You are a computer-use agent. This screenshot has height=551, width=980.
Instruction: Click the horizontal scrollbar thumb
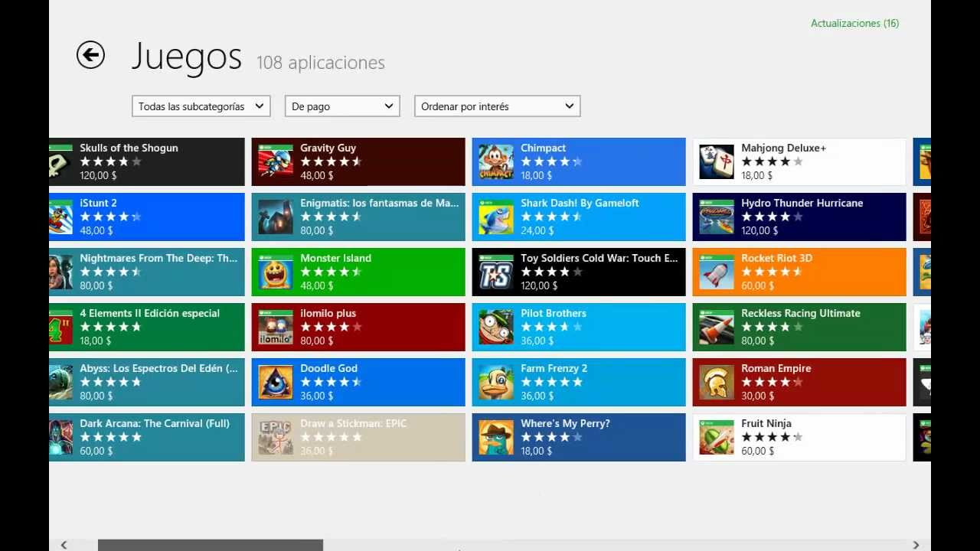click(x=211, y=545)
